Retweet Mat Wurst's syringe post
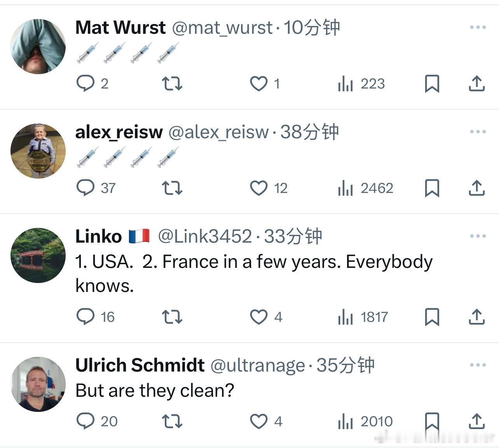Viewport: 499px width, 448px height. (172, 83)
